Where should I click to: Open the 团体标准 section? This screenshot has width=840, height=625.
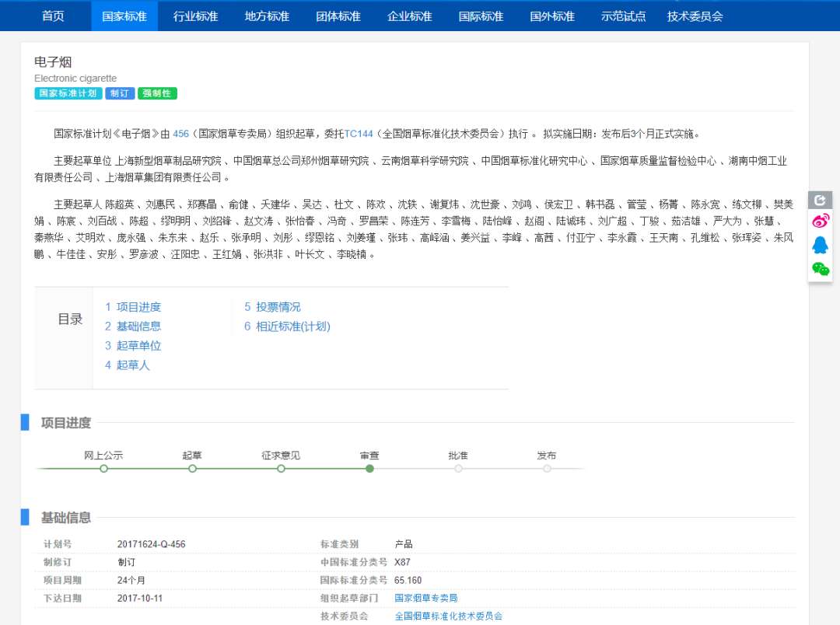(x=338, y=15)
